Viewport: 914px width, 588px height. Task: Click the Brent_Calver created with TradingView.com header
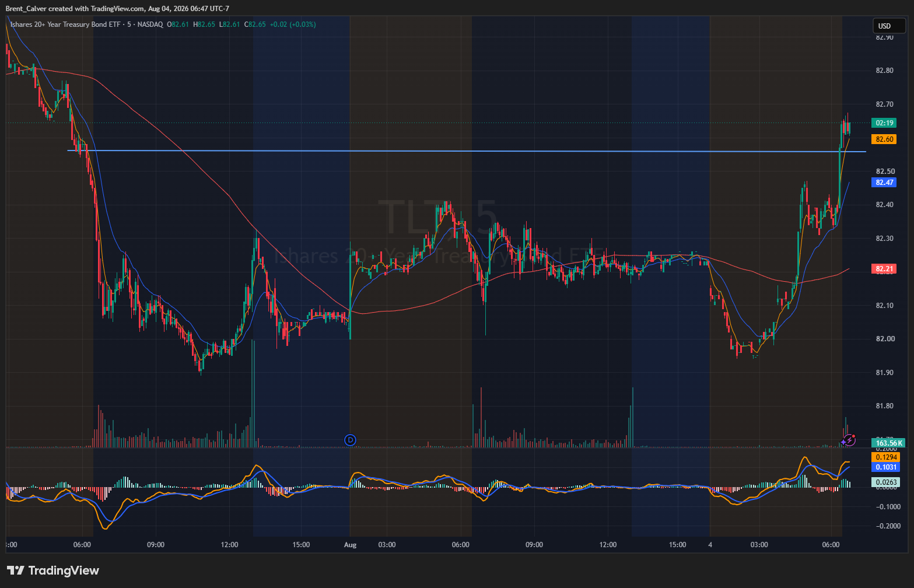click(x=117, y=8)
